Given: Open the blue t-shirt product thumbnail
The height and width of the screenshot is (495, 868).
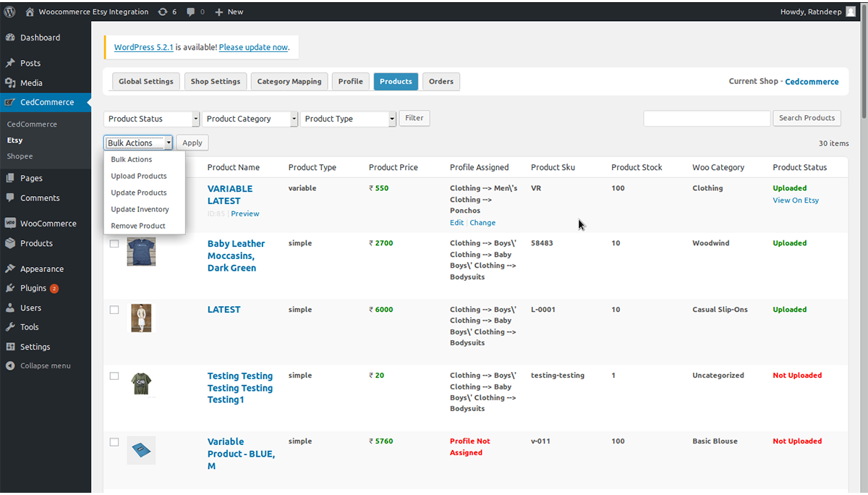Looking at the screenshot, I should point(141,251).
